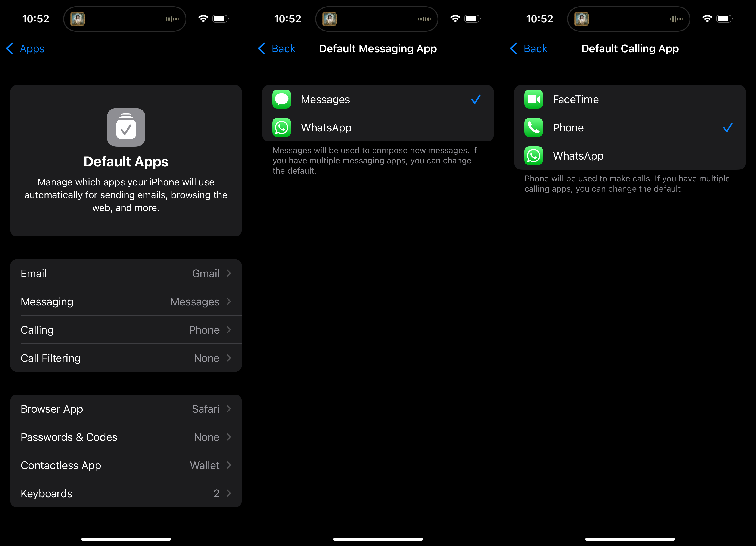Screen dimensions: 756x546
Task: Tap the checkmark beside Messages
Action: click(x=476, y=99)
